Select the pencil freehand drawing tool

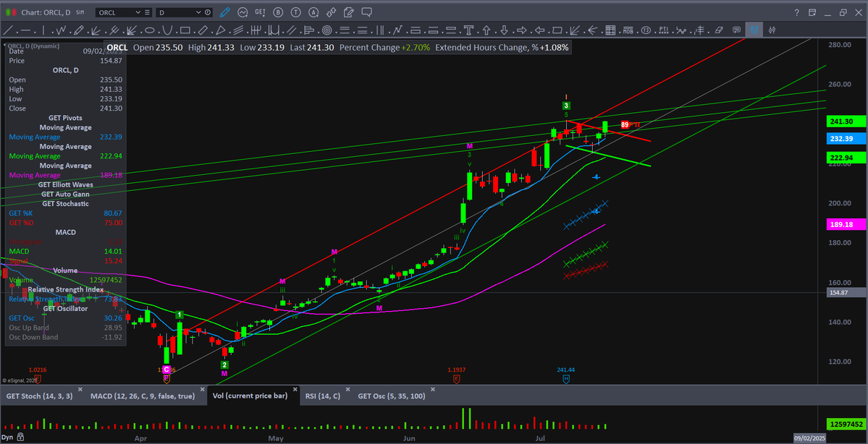point(79,30)
